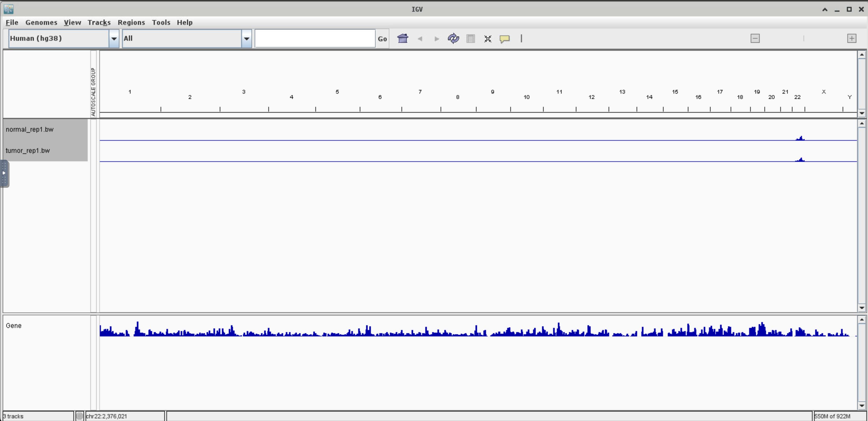This screenshot has width=868, height=421.
Task: Click the forward navigation arrow
Action: pos(437,38)
